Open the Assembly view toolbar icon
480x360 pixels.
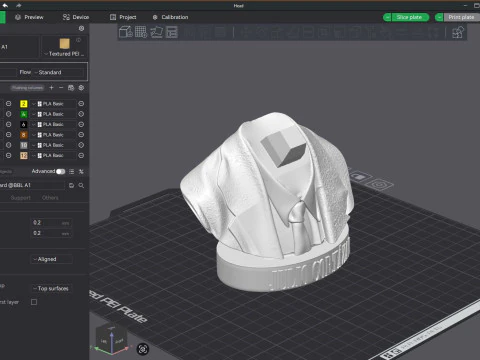[458, 33]
